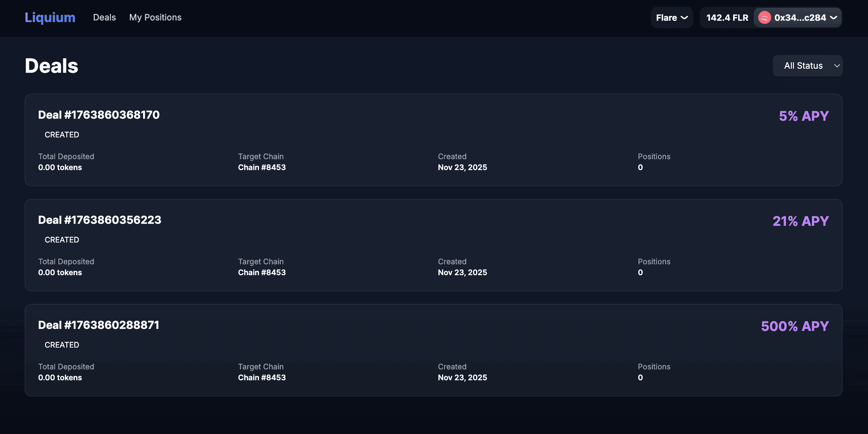Go to My Positions page
The image size is (868, 434).
click(155, 17)
